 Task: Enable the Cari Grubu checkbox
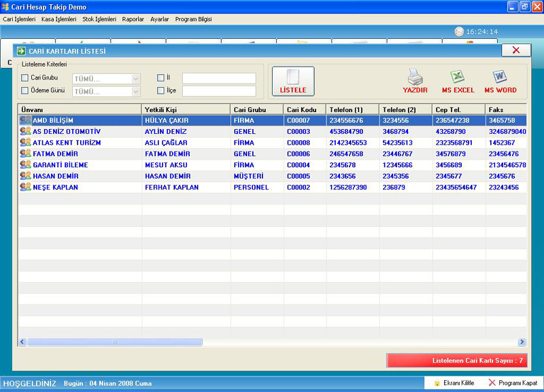coord(25,78)
